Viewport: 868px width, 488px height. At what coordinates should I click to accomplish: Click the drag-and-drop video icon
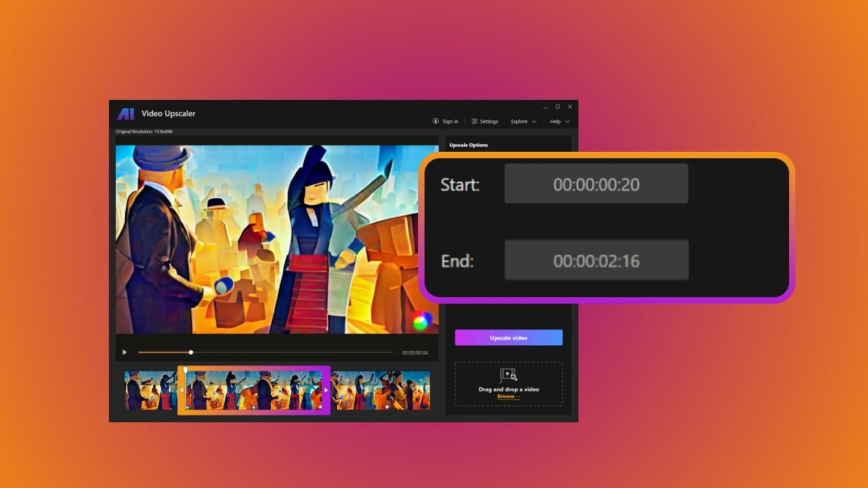(508, 375)
